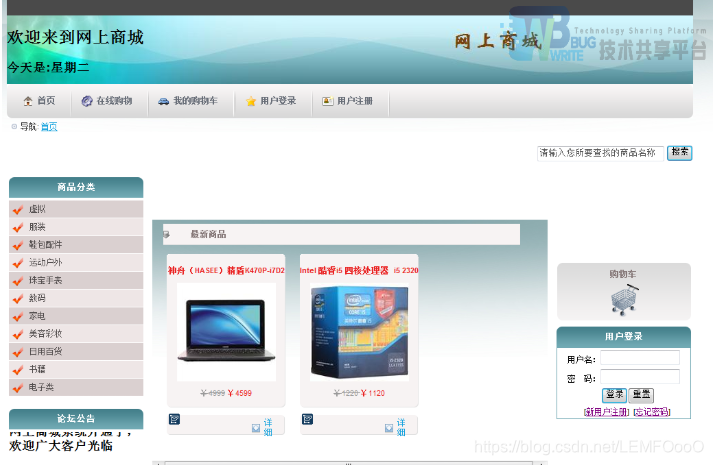Click the checkmark icon beside 运动户外

(x=18, y=263)
